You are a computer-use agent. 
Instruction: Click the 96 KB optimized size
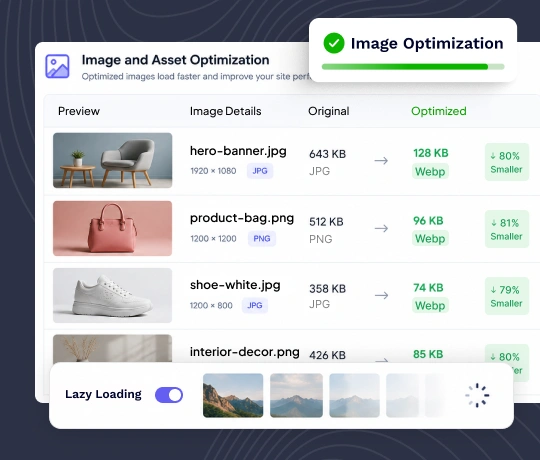click(428, 221)
